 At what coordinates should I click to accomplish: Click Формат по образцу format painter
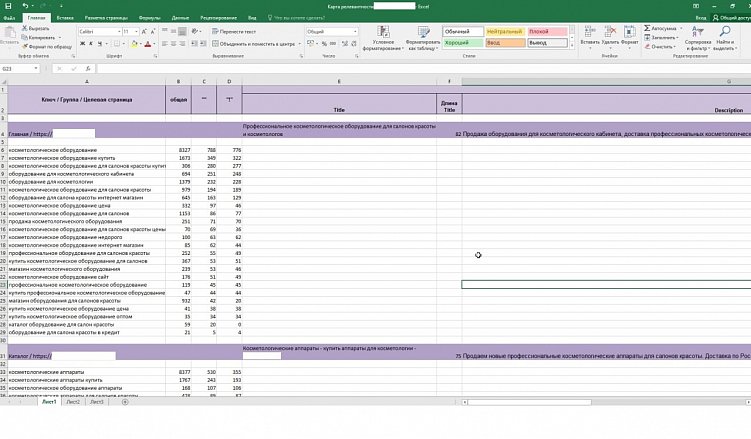[47, 46]
